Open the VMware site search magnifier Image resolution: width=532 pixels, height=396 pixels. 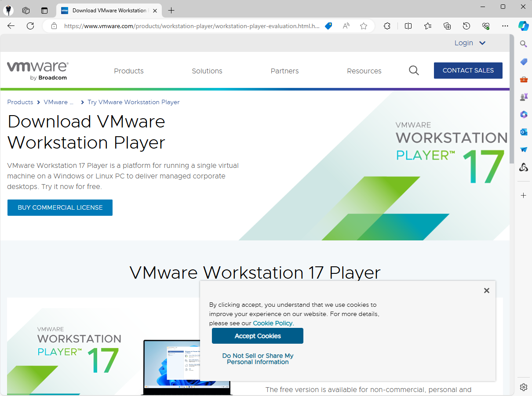coord(414,70)
